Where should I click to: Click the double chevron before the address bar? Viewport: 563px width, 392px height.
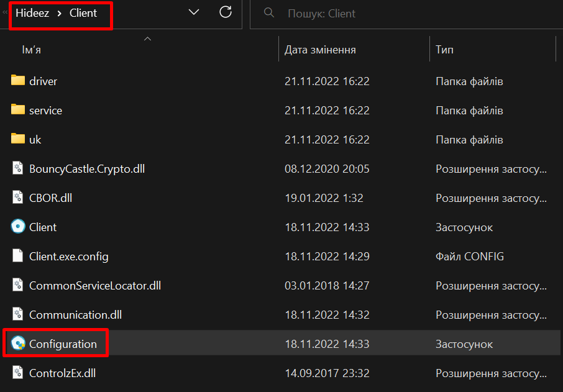coord(6,12)
